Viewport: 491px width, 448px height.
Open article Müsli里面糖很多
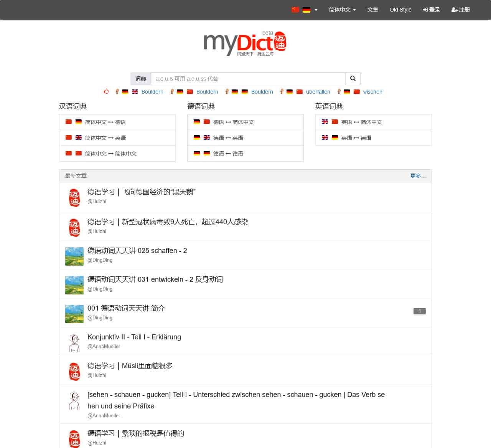[x=130, y=366]
